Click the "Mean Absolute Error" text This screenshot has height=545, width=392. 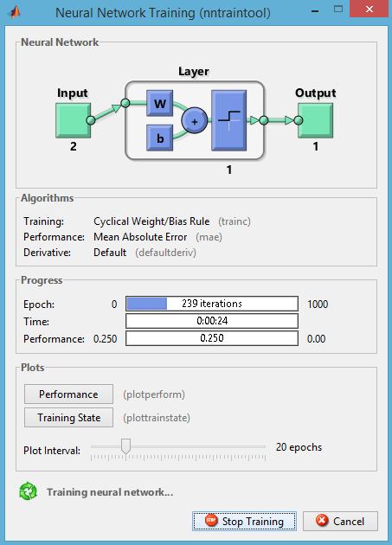[140, 237]
